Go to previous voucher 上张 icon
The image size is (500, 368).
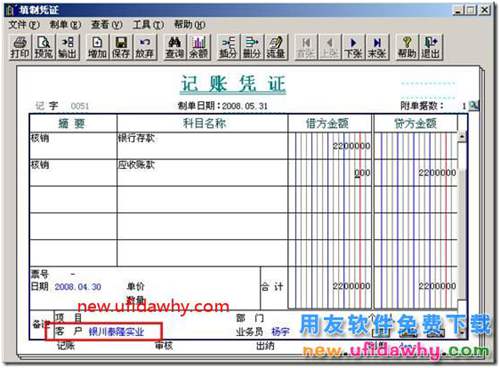(x=329, y=47)
